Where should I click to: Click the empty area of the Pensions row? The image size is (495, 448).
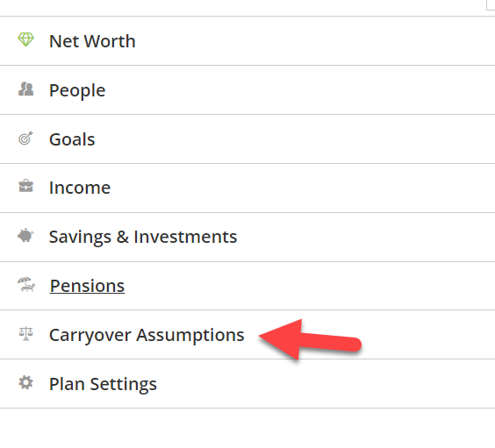(x=309, y=286)
